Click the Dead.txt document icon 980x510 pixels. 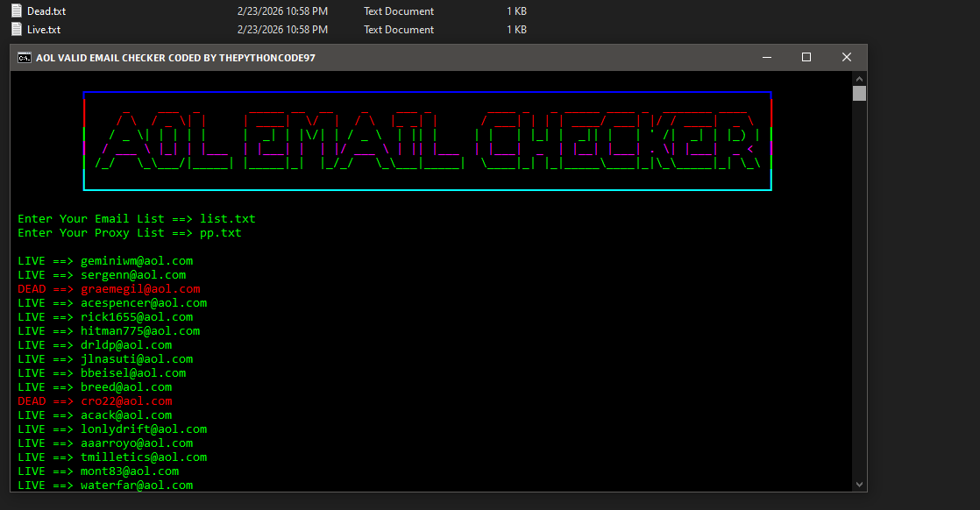(x=17, y=11)
